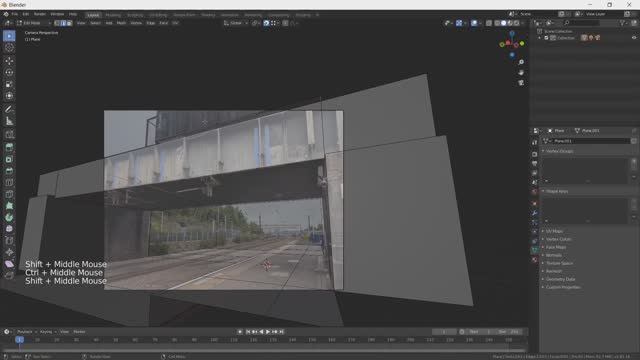Open the Edit Mode dropdown
The height and width of the screenshot is (360, 640).
pyautogui.click(x=33, y=23)
